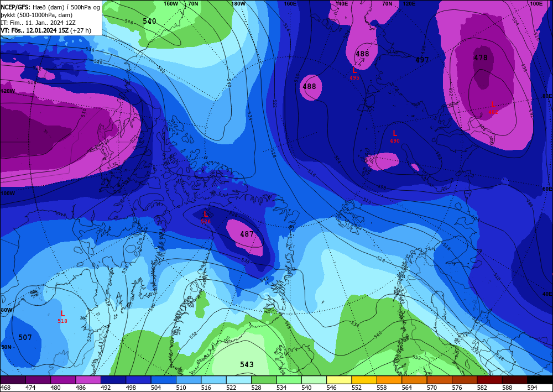Click the red L marker labeled 526
The image size is (553, 392).
(206, 214)
